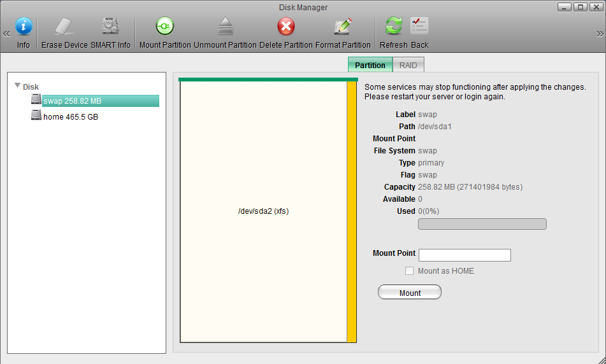
Task: Select the Erase Device tool
Action: click(x=64, y=27)
